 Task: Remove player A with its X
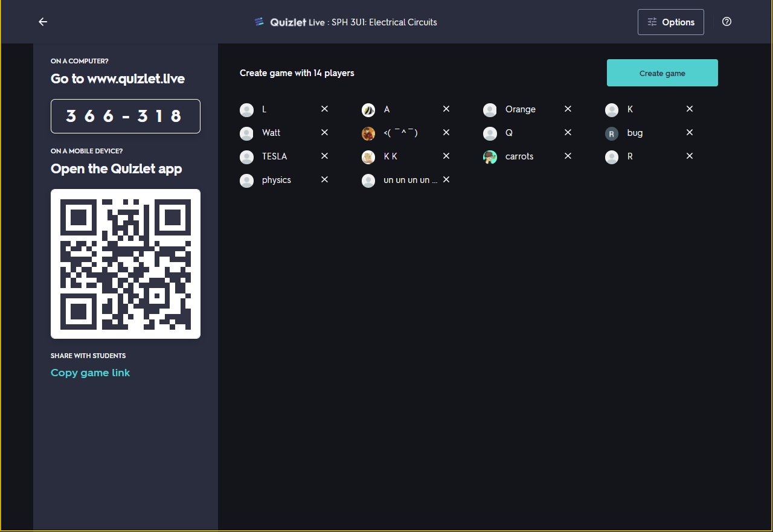coord(446,109)
